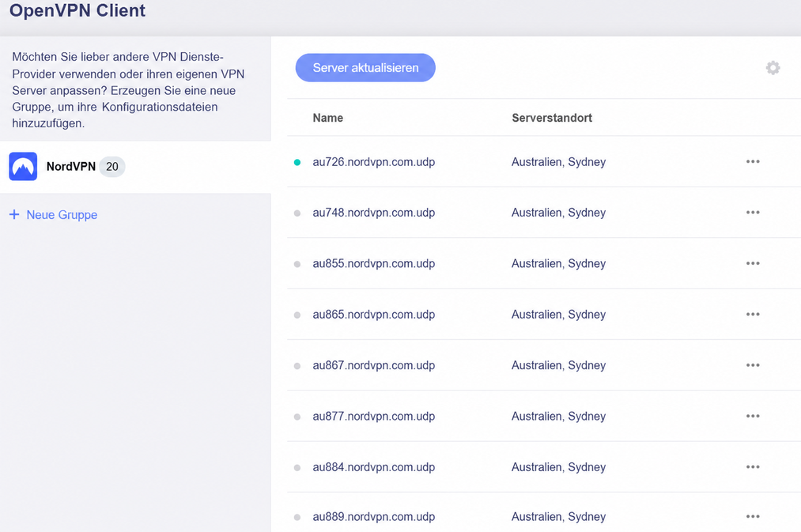Click Australien, Sydney location in au865 row
801x532 pixels.
pyautogui.click(x=558, y=315)
